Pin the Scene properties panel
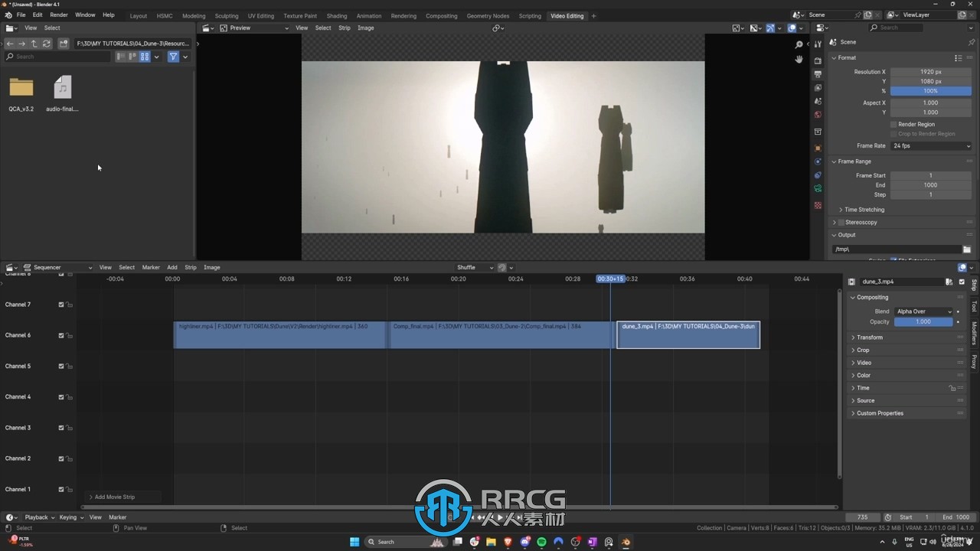Image resolution: width=980 pixels, height=551 pixels. click(x=972, y=42)
